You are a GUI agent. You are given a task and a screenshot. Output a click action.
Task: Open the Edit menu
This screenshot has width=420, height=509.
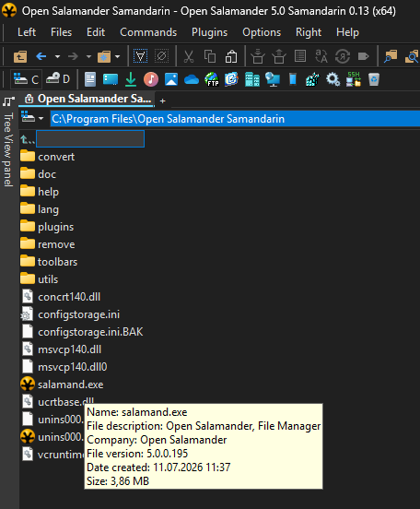click(x=96, y=32)
